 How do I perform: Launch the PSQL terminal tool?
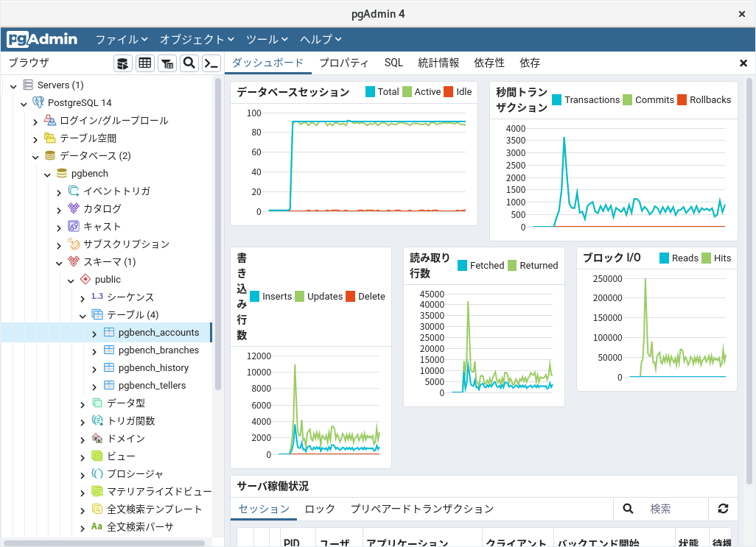(x=211, y=63)
